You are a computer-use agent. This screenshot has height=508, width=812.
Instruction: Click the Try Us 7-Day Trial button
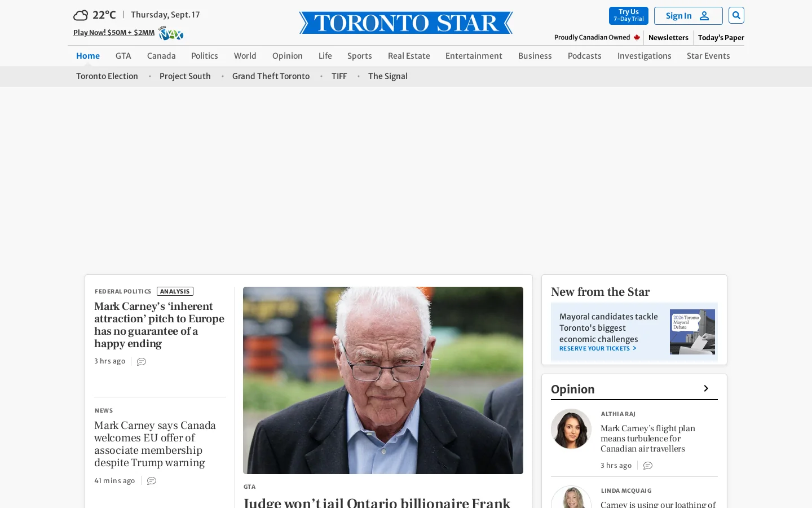coord(629,15)
